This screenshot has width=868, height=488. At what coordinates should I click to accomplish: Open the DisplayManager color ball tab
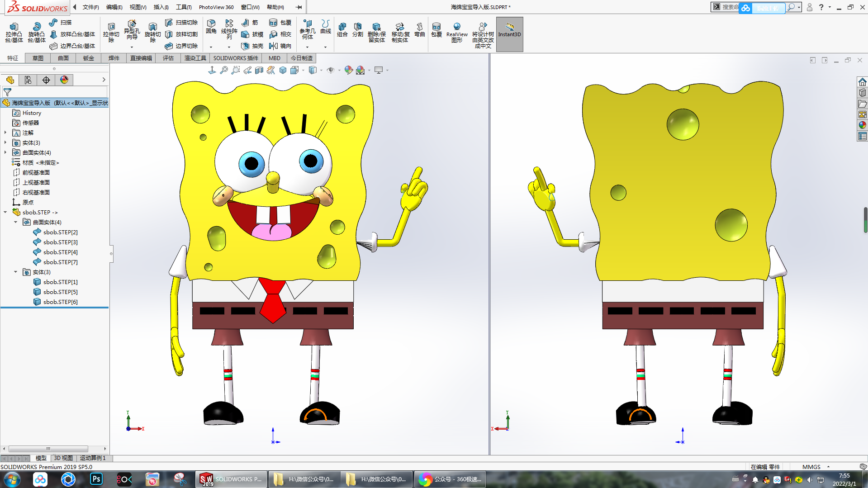click(x=64, y=80)
